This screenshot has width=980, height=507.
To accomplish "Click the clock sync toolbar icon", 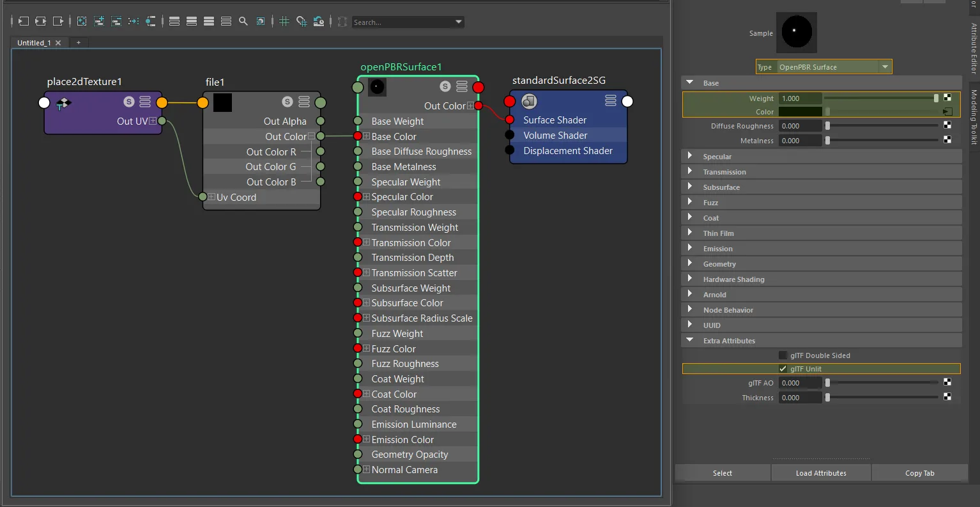I will click(319, 22).
